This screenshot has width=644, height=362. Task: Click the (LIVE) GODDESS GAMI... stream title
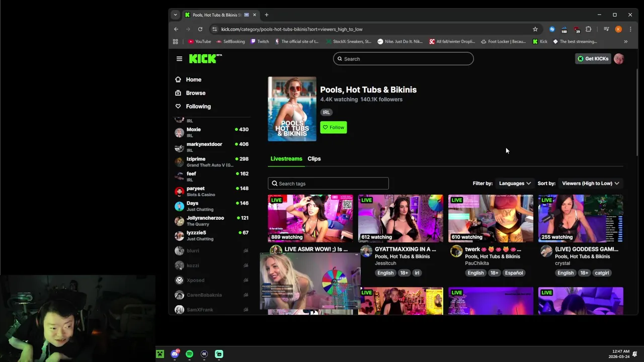587,249
